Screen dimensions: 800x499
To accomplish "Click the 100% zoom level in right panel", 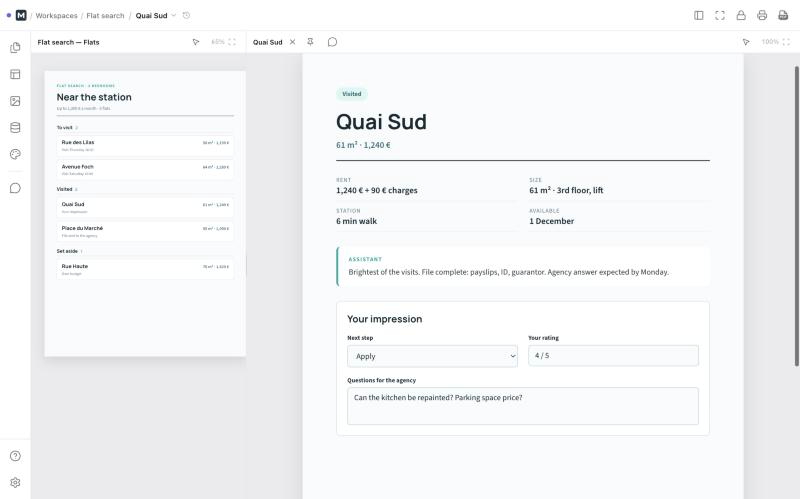I will pos(770,42).
